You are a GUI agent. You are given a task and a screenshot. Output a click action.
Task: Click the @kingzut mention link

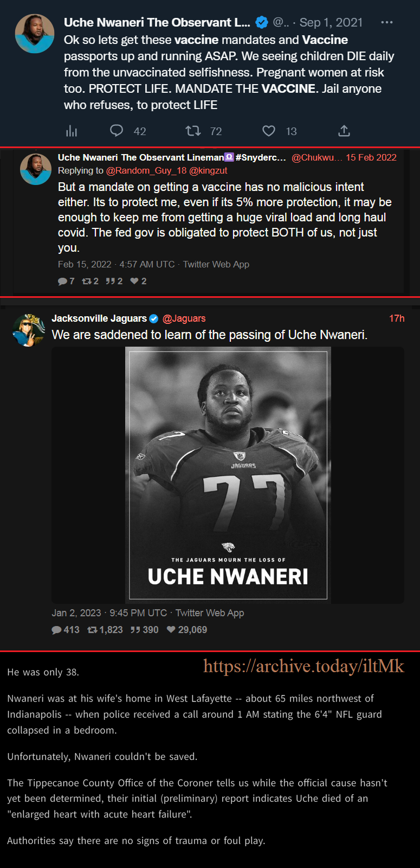tap(208, 170)
